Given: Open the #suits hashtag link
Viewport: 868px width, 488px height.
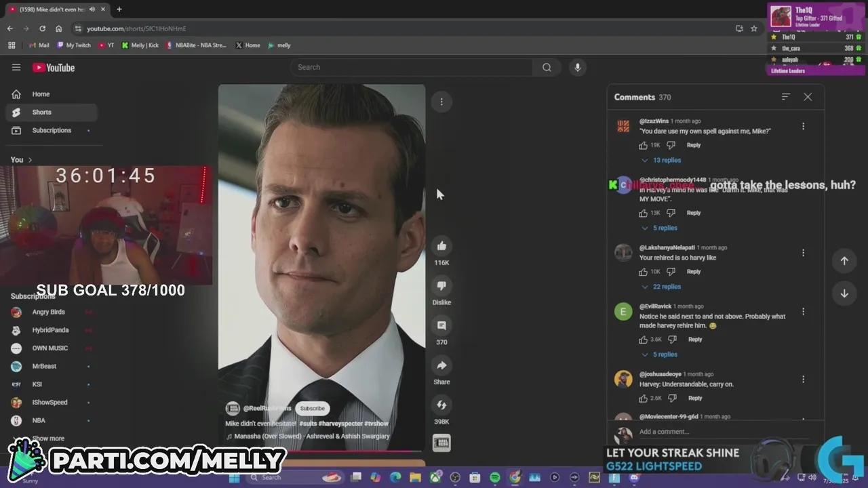Looking at the screenshot, I should coord(308,424).
